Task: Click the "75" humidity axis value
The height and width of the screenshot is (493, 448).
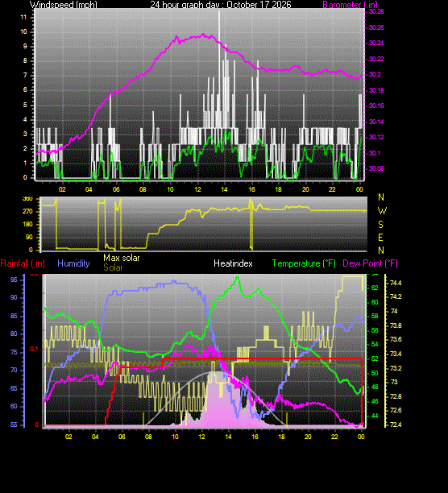Action: pos(14,352)
